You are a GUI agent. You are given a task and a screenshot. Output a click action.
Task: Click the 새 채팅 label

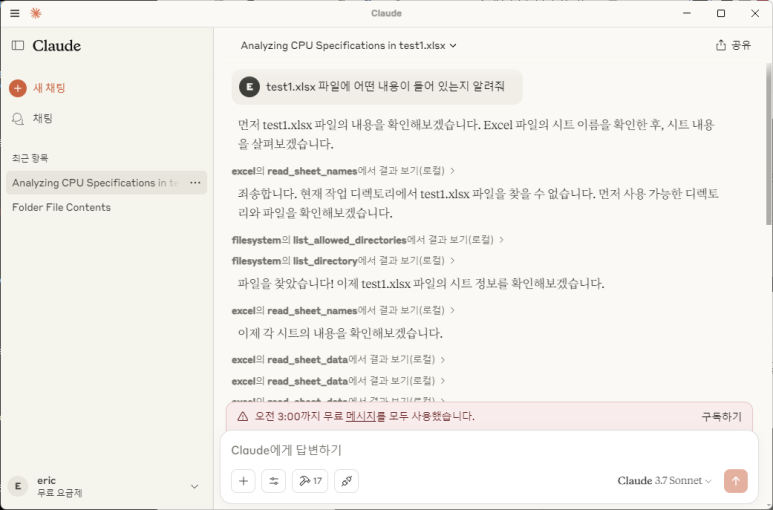(x=49, y=88)
